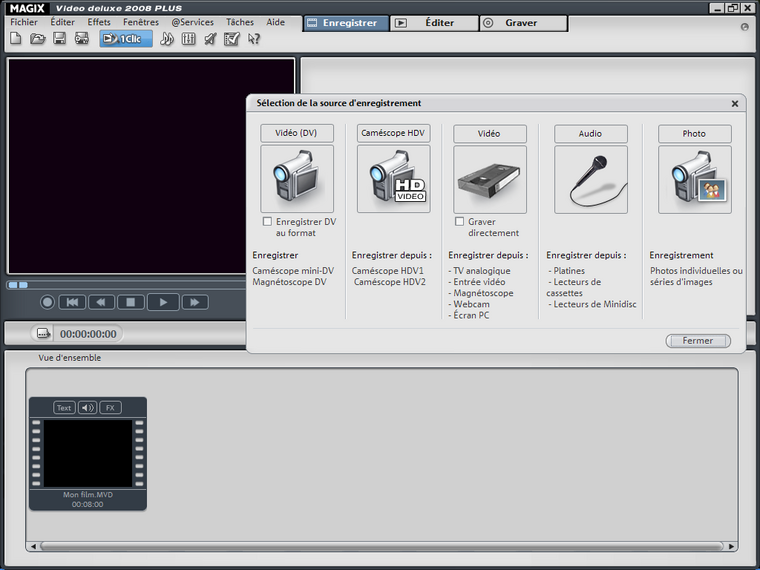Click the cleaning brush toolbar icon
Viewport: 760px width, 570px height.
click(210, 39)
